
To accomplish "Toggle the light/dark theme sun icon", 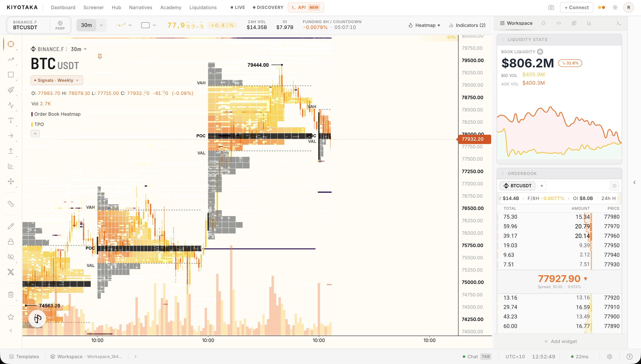I will click(x=615, y=7).
